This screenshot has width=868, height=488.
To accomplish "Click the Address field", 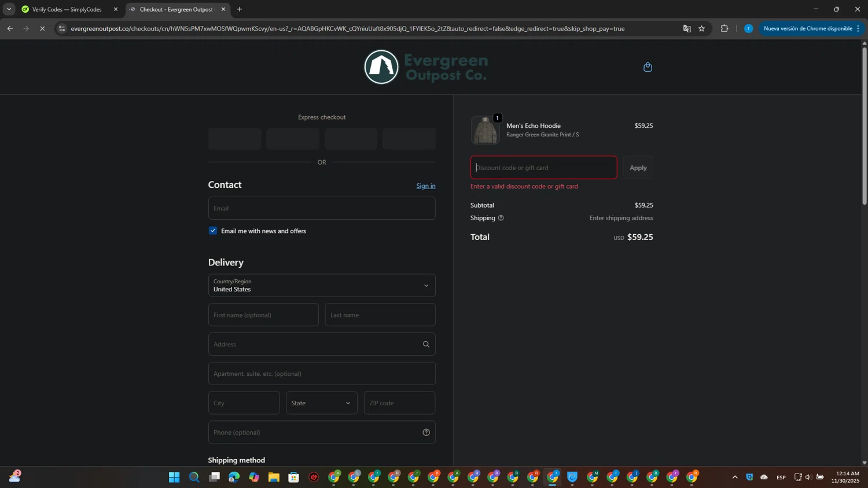I will tap(322, 344).
